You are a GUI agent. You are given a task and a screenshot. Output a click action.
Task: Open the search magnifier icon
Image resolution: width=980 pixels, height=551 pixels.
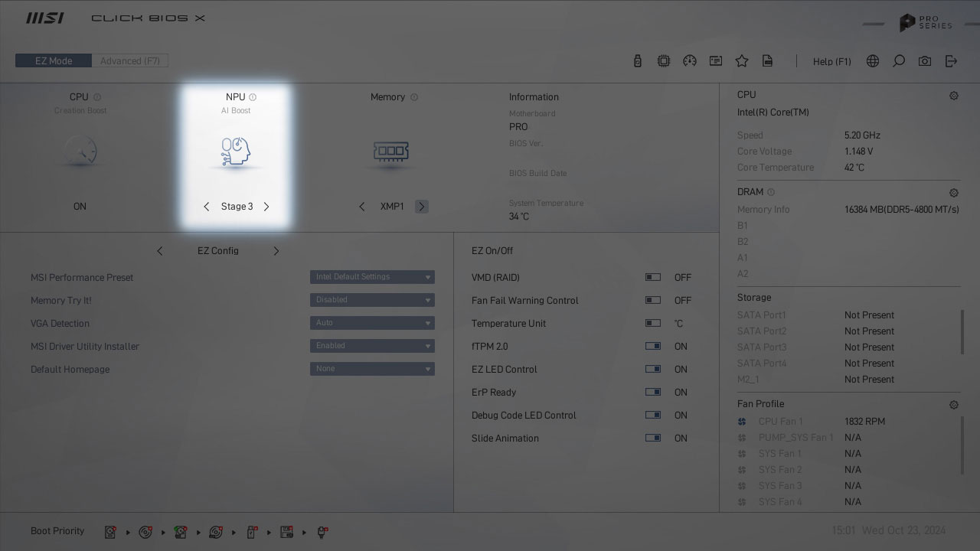pos(899,61)
